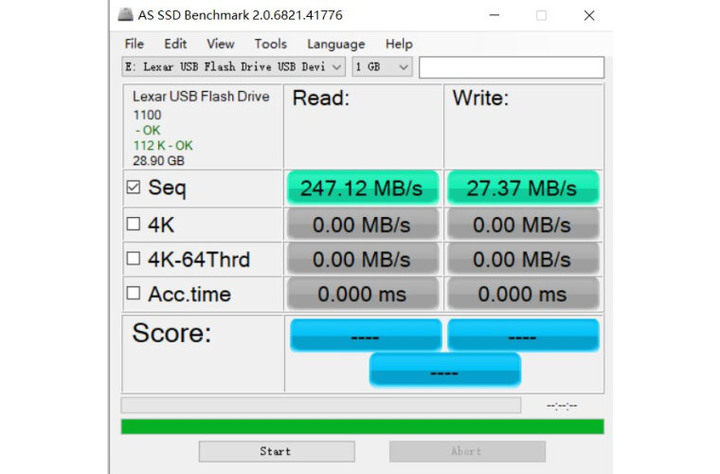Viewport: 720px width, 474px height.
Task: Open the Edit menu
Action: coord(175,44)
